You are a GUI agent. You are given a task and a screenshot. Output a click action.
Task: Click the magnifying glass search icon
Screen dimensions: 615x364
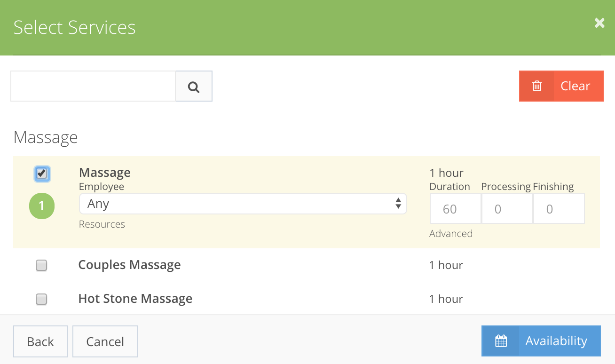[x=193, y=86]
